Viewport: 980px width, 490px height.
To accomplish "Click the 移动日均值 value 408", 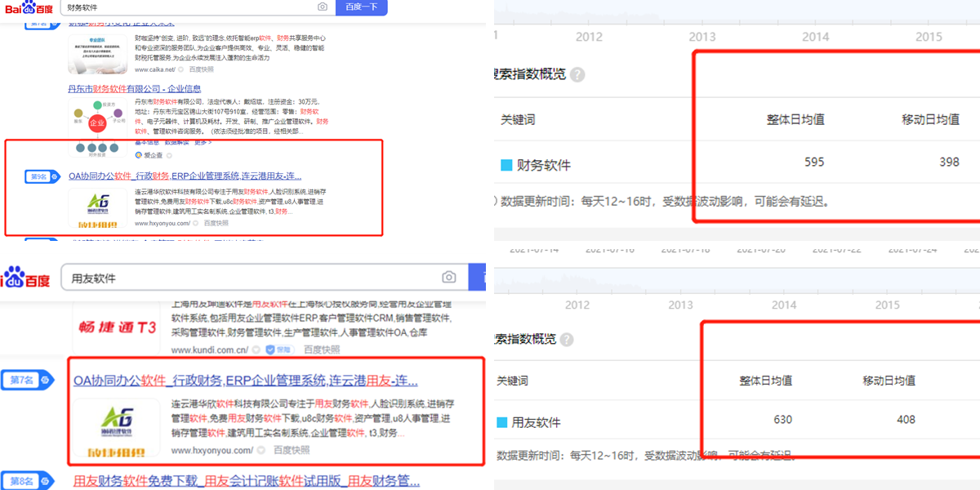I will coord(906,420).
